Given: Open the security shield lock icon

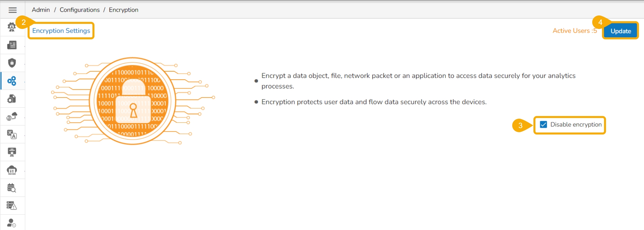Looking at the screenshot, I should [x=12, y=63].
